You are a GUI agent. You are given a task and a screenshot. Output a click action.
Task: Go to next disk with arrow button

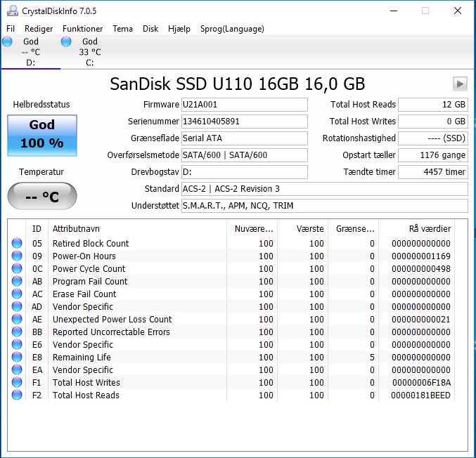460,84
